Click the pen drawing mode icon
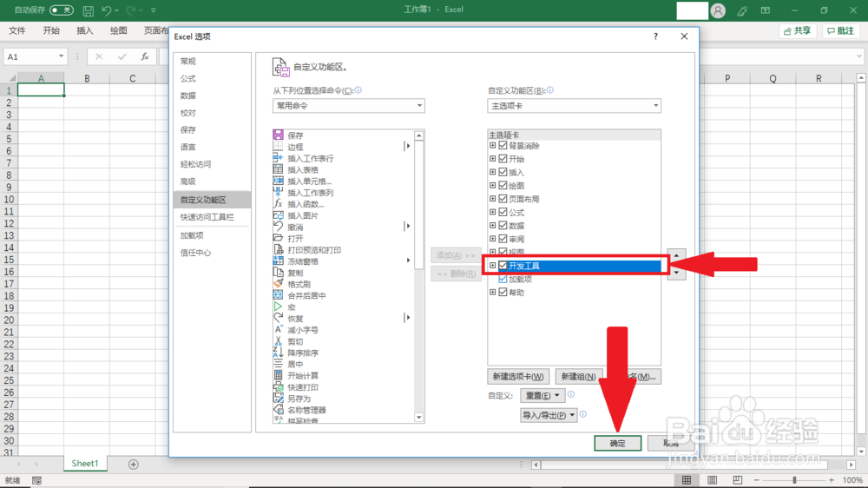Image resolution: width=868 pixels, height=488 pixels. click(742, 10)
